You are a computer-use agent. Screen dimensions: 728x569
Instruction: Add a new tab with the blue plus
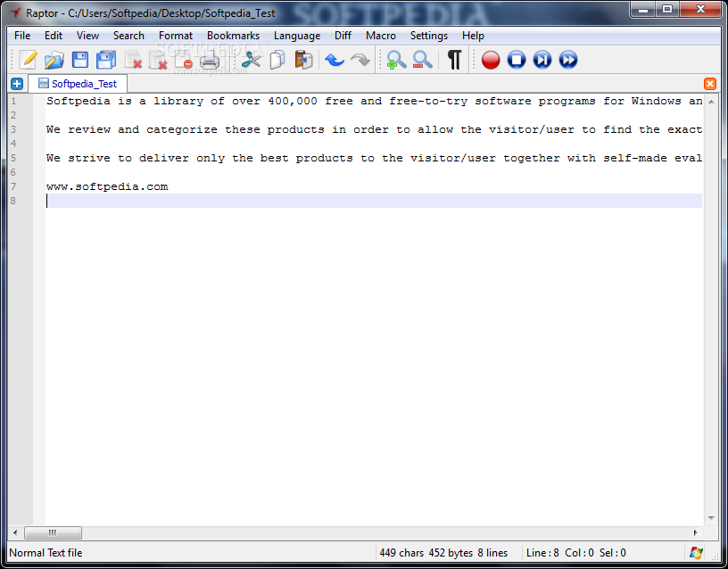17,84
